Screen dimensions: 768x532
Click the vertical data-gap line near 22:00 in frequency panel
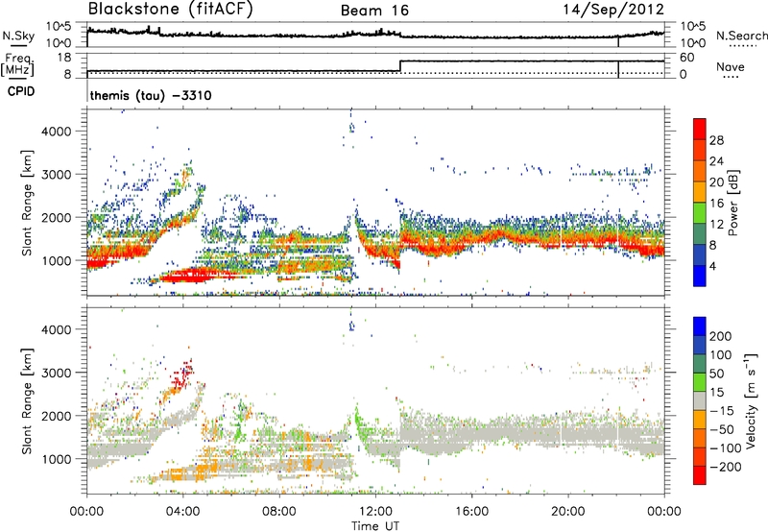coord(618,68)
